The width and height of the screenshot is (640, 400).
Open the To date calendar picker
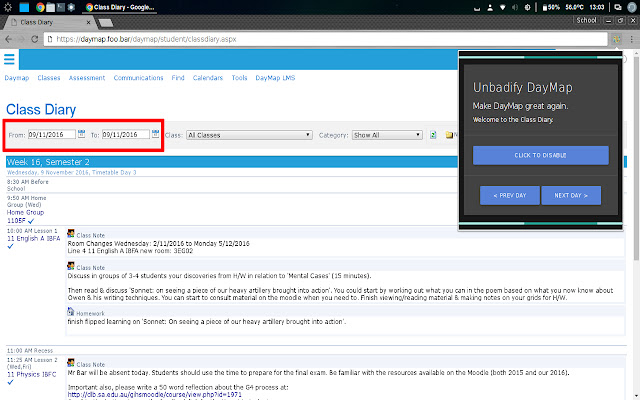(x=155, y=134)
